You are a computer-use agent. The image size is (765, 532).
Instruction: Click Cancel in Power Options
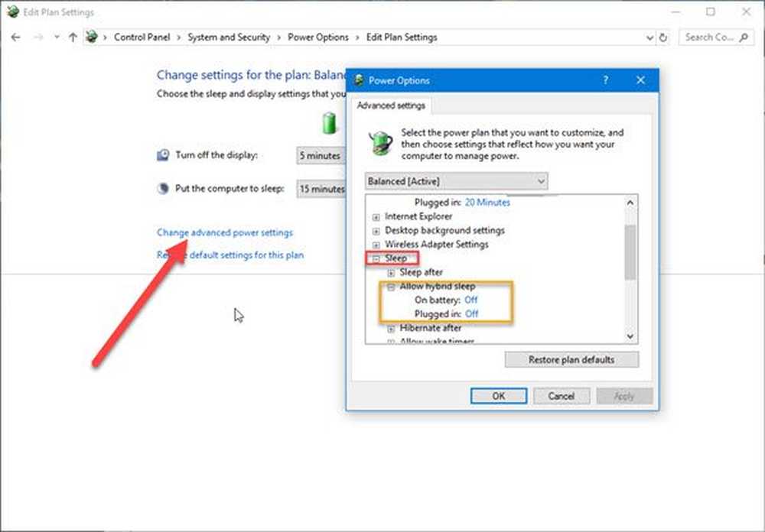click(x=561, y=396)
